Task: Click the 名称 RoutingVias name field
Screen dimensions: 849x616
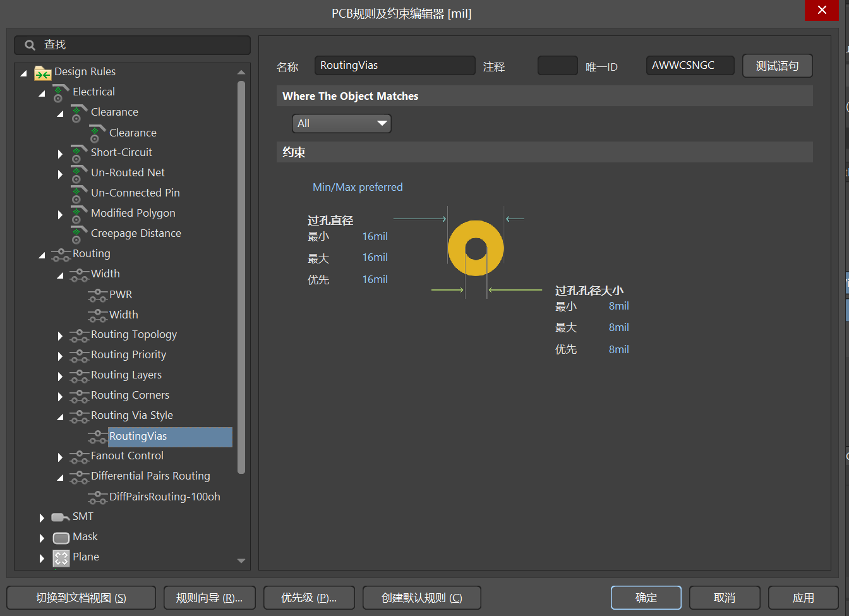Action: point(395,66)
